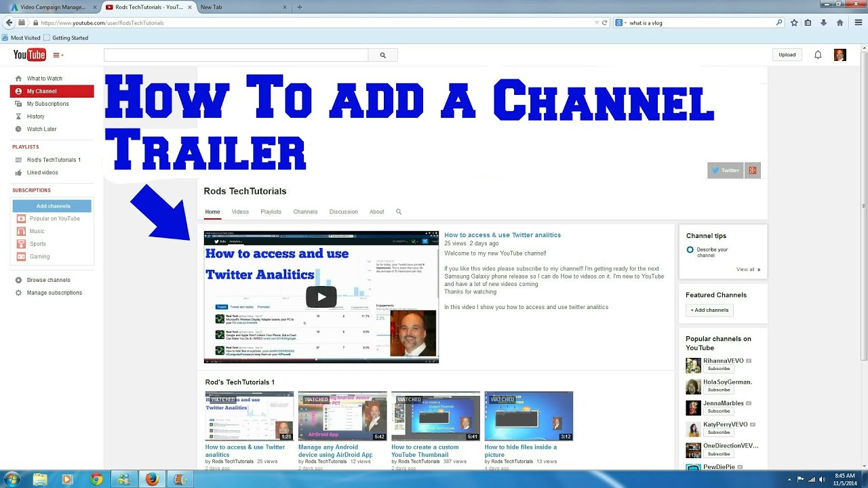This screenshot has width=868, height=488.
Task: Click the channel search magnifier icon
Action: (399, 211)
